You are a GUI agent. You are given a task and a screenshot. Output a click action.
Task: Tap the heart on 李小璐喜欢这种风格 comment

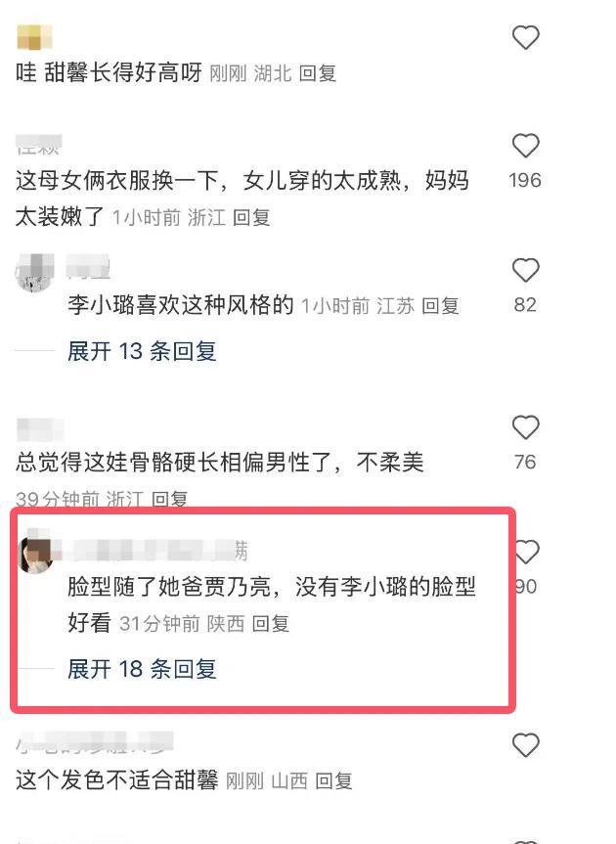tap(525, 270)
